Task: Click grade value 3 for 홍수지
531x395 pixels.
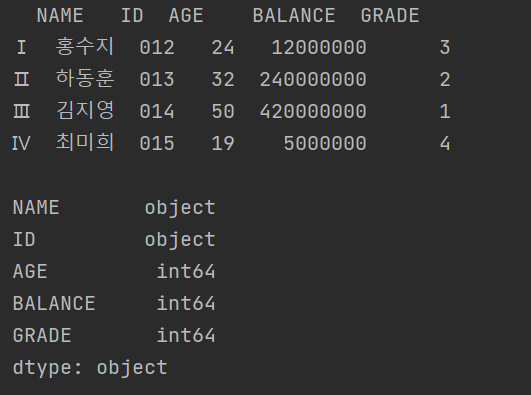Action: pyautogui.click(x=445, y=47)
